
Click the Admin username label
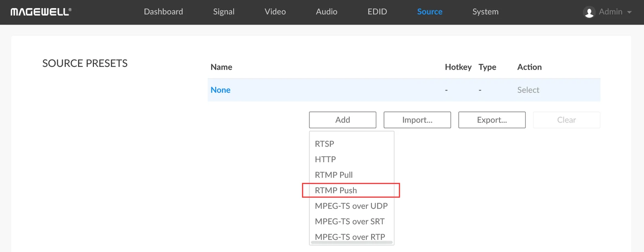(x=611, y=12)
